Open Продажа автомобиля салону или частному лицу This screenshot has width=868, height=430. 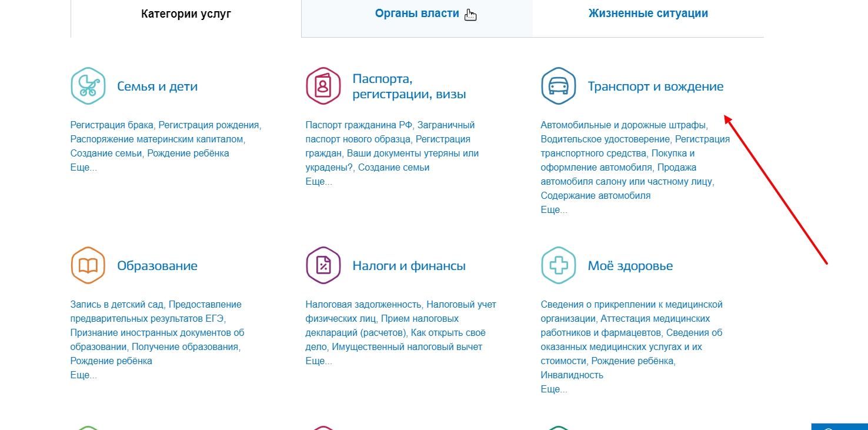click(627, 175)
